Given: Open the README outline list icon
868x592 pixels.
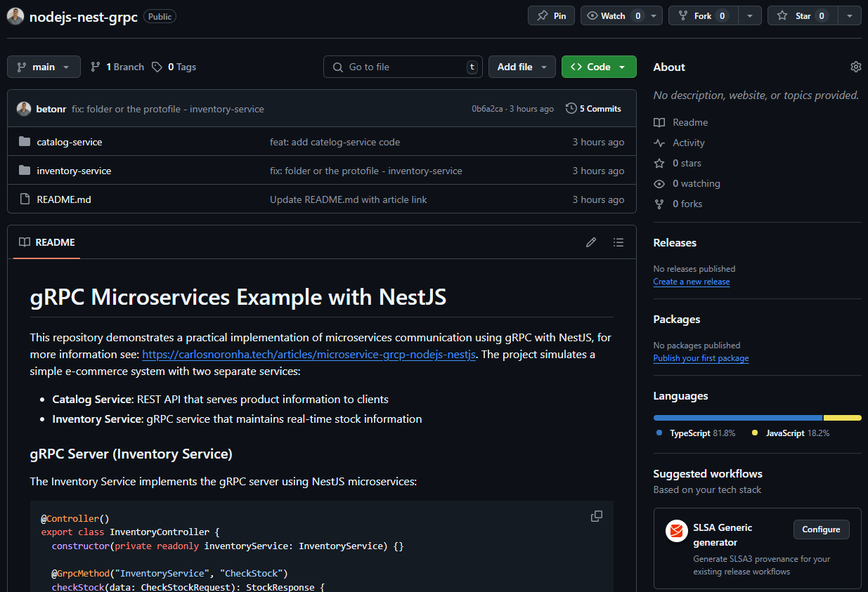Looking at the screenshot, I should pyautogui.click(x=618, y=242).
